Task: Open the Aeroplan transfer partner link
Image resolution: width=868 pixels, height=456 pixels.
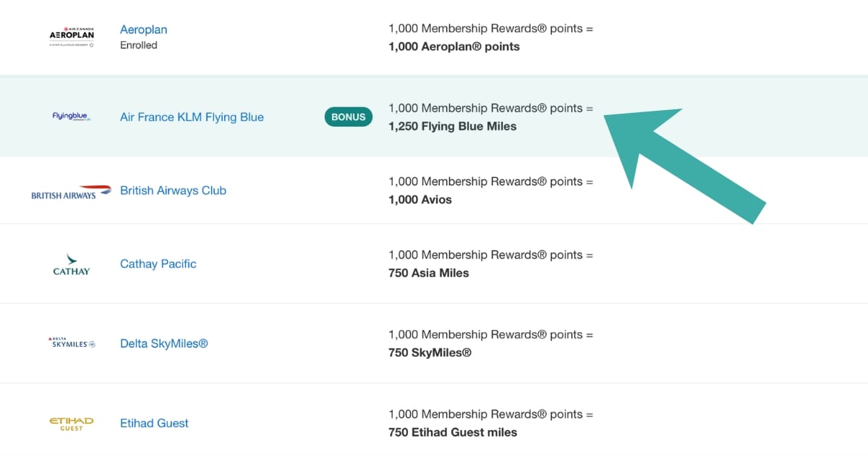Action: (x=143, y=30)
